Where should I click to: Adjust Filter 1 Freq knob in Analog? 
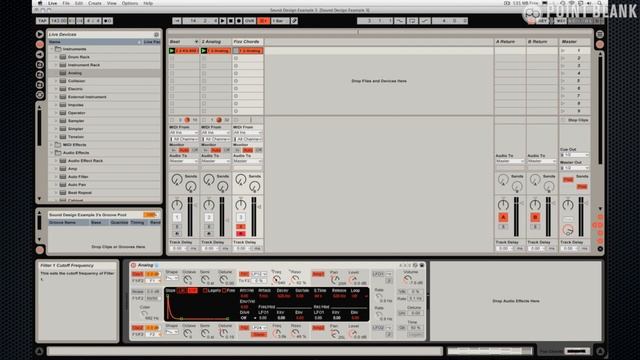point(277,279)
